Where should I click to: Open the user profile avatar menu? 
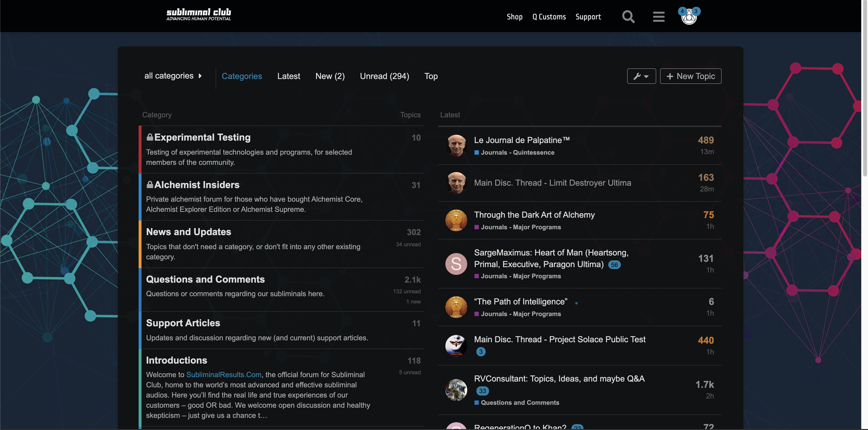pos(689,17)
